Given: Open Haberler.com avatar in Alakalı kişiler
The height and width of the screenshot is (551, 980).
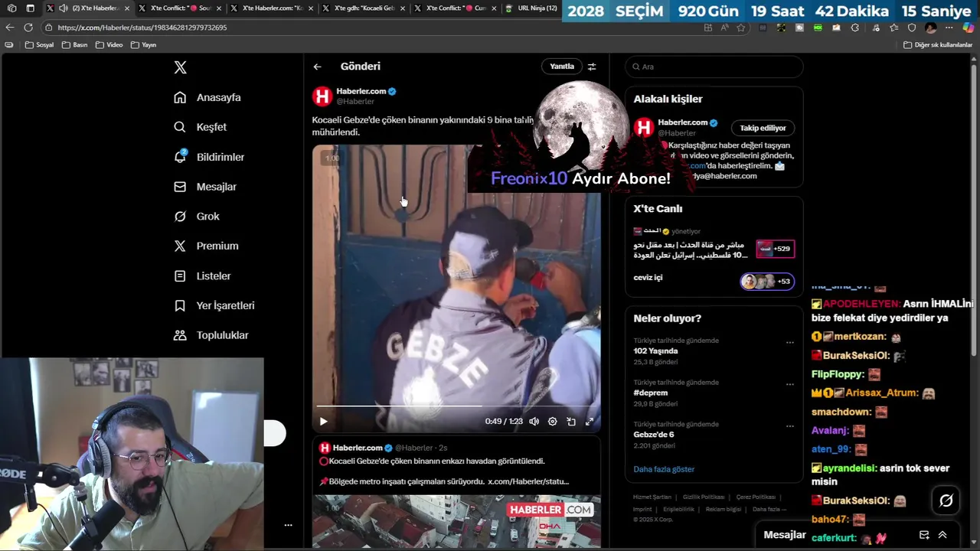Looking at the screenshot, I should 644,127.
